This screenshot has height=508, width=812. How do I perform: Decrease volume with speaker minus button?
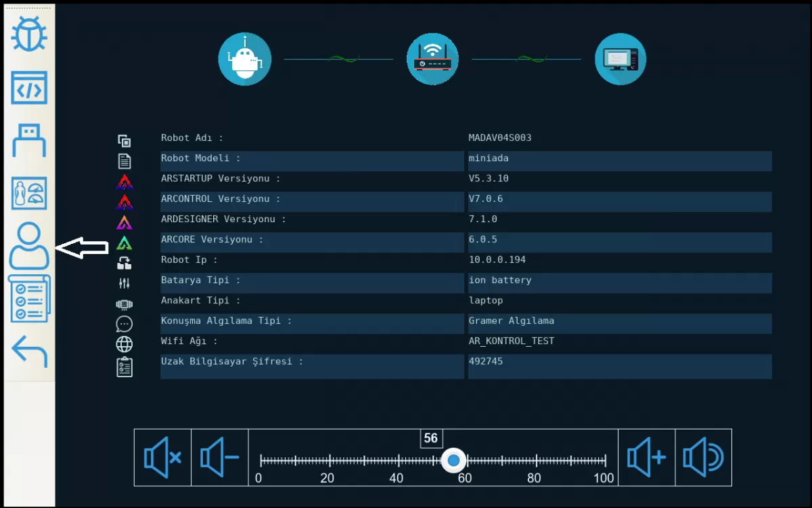click(x=220, y=458)
